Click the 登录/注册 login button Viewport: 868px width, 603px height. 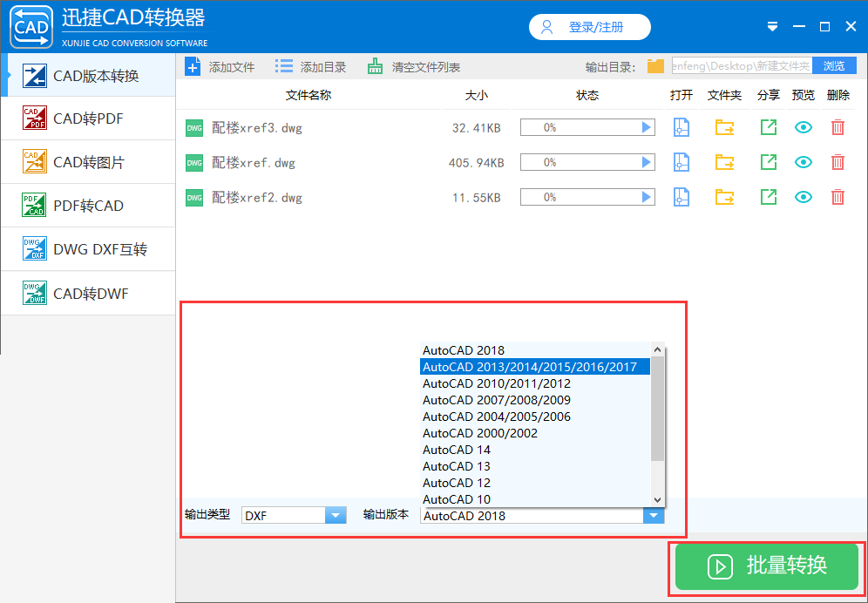589,27
